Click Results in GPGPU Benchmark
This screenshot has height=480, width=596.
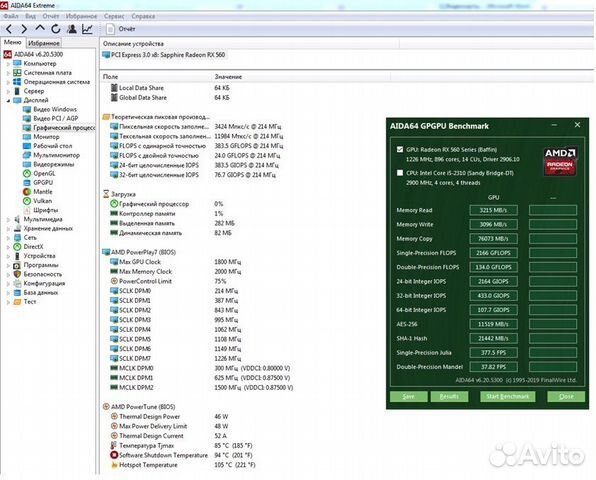point(449,396)
